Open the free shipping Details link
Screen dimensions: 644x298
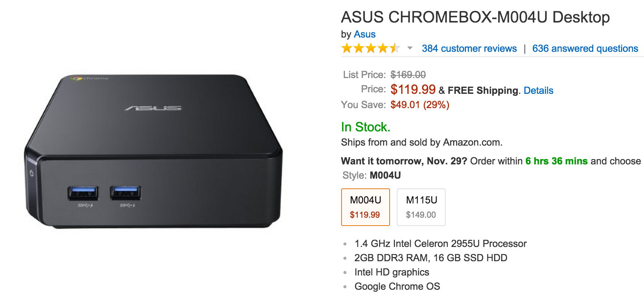tap(538, 90)
